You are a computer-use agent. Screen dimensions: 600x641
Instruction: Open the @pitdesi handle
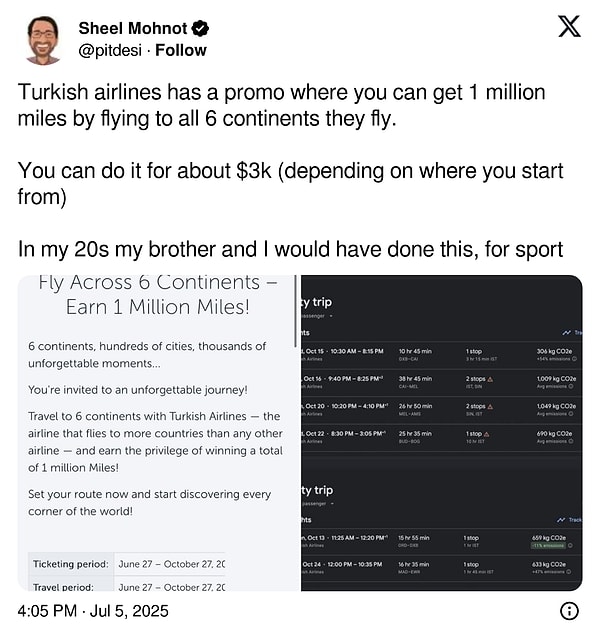110,50
